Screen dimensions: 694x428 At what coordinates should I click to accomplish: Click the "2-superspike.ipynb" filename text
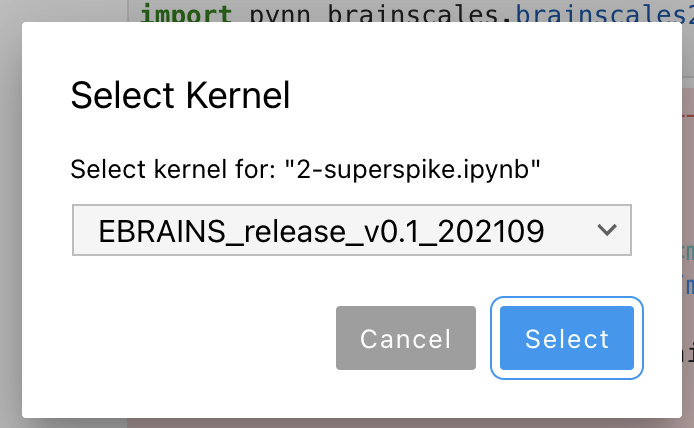[413, 170]
